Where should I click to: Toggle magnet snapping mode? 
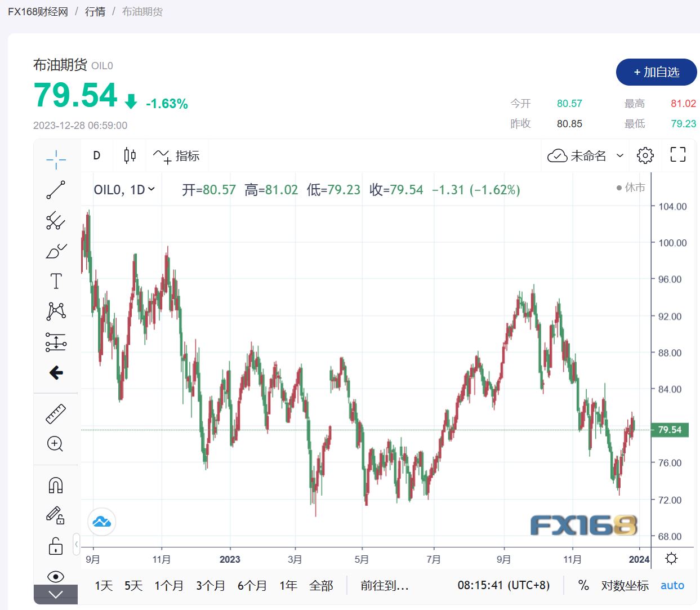tap(56, 485)
